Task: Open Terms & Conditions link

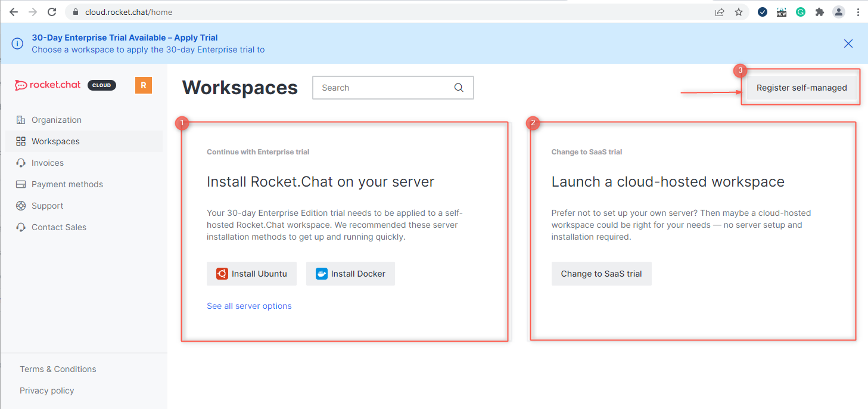Action: pyautogui.click(x=58, y=369)
